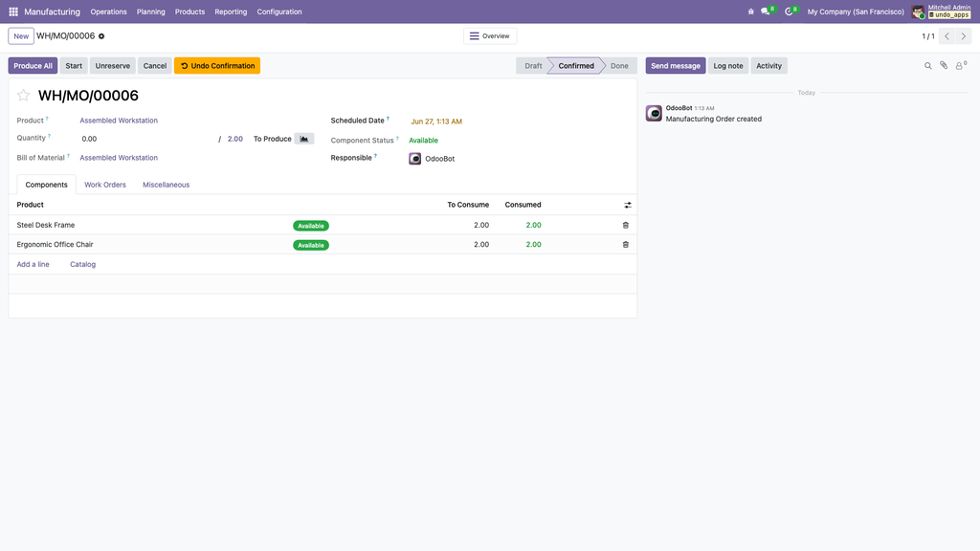
Task: Open the apps grid menu
Action: [13, 11]
